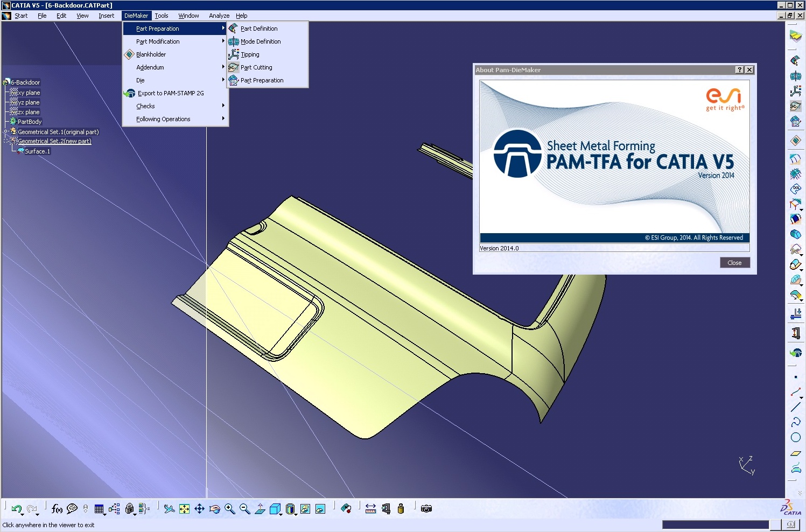Viewport: 806px width, 532px height.
Task: Click the Apply Material paint icon
Action: pos(346,508)
